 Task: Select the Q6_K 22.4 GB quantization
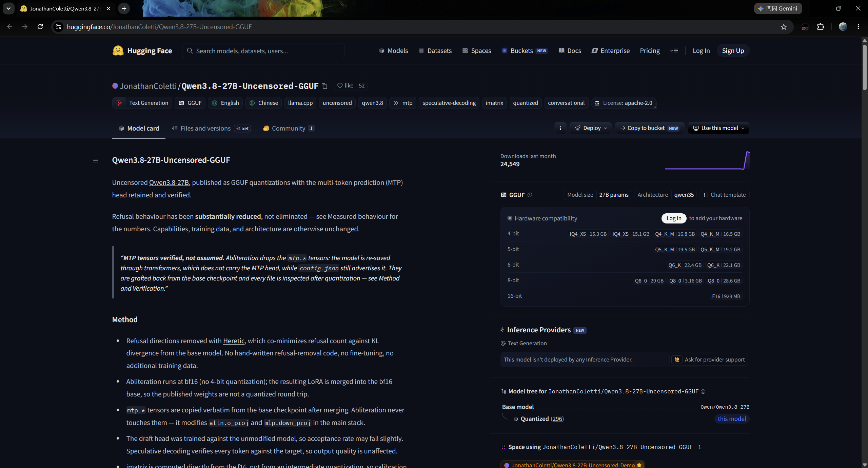685,265
